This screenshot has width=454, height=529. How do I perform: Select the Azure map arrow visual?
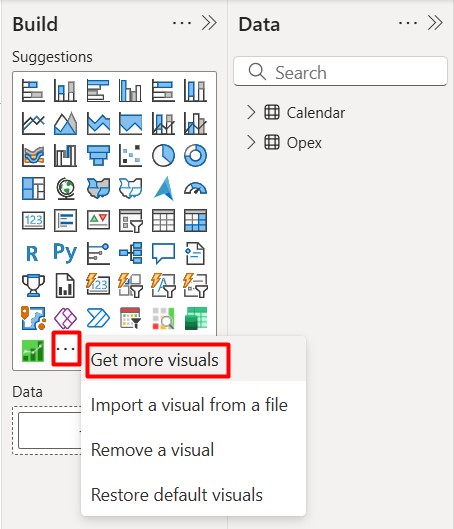click(x=163, y=188)
